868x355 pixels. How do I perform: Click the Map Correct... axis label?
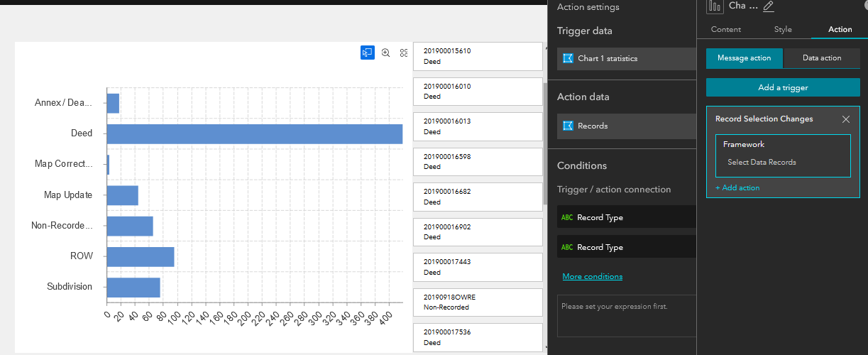[x=64, y=164]
